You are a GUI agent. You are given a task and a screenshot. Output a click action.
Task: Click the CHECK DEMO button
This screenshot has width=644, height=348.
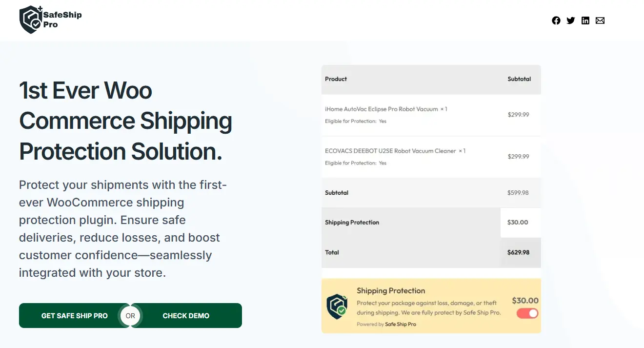coord(186,316)
